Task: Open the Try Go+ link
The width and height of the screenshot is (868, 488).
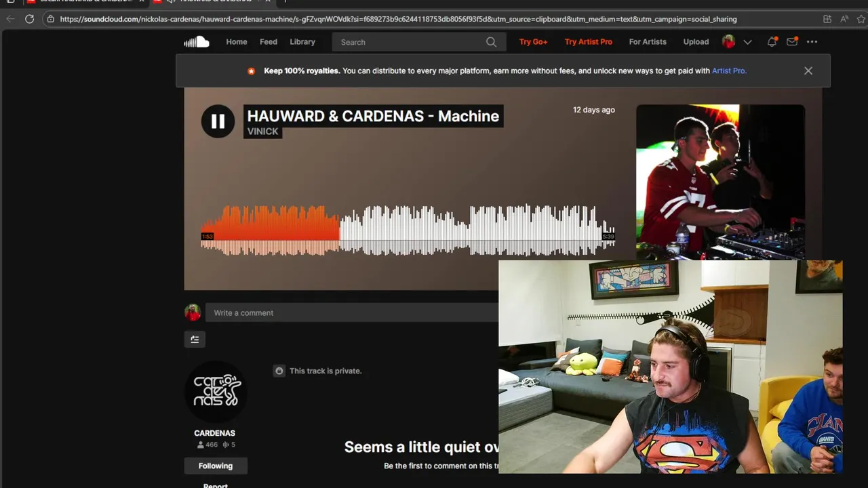Action: click(x=533, y=42)
